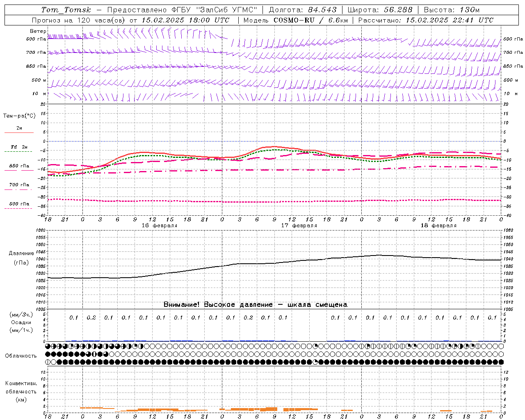The height and width of the screenshot is (420, 525).
Task: Click the dotted 500 гПа temperature legend line
Action: click(x=18, y=208)
